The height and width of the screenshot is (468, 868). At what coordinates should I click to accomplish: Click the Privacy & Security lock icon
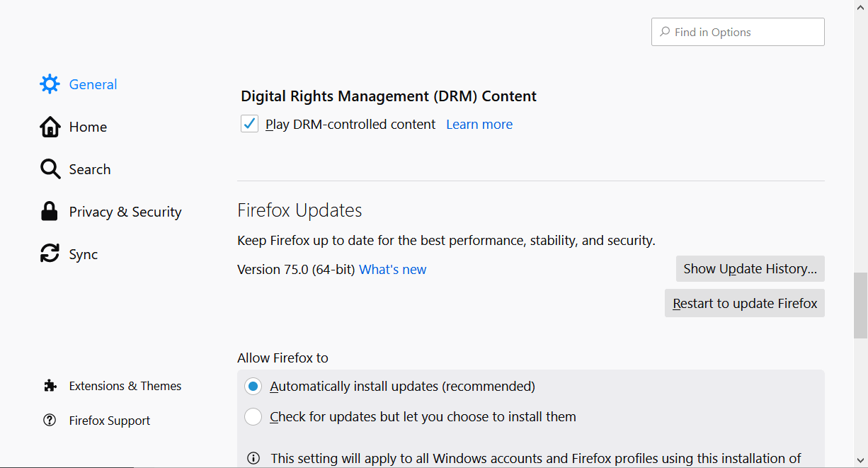click(x=50, y=212)
